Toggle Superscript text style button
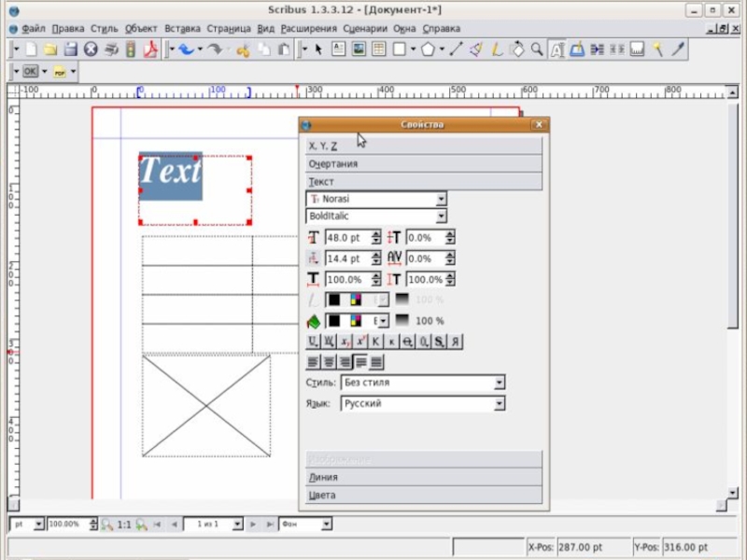The width and height of the screenshot is (747, 560). click(360, 342)
